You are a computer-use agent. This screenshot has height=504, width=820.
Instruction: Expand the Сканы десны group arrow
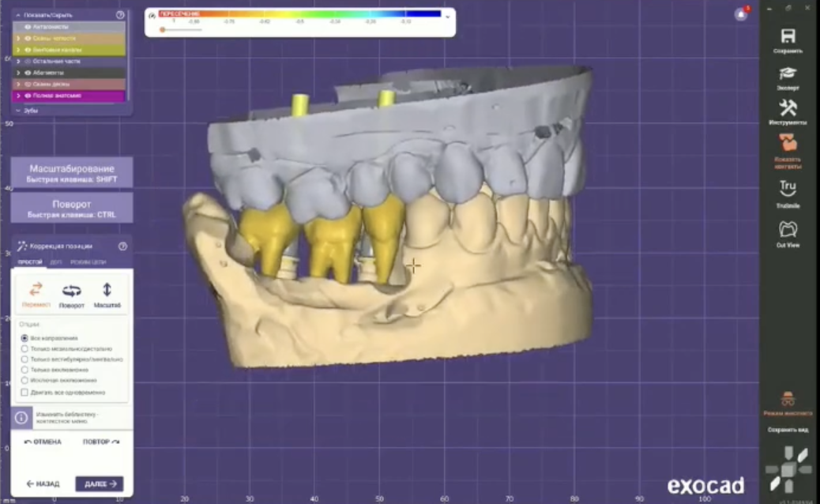pyautogui.click(x=18, y=85)
